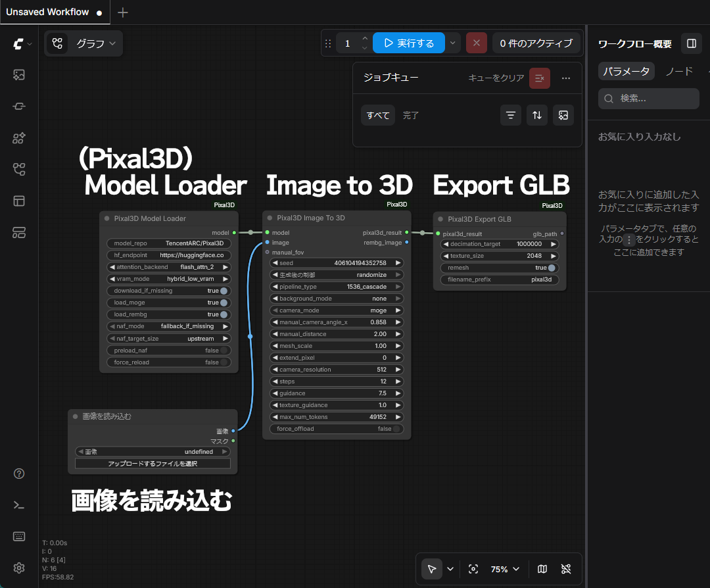Viewport: 710px width, 588px height.
Task: Click the texture_size value field
Action: tap(500, 256)
